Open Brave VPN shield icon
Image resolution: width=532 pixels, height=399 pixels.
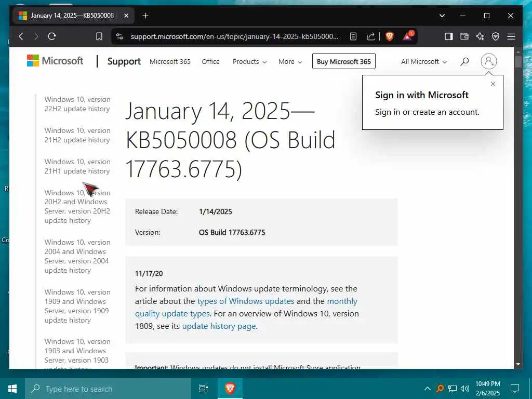496,36
